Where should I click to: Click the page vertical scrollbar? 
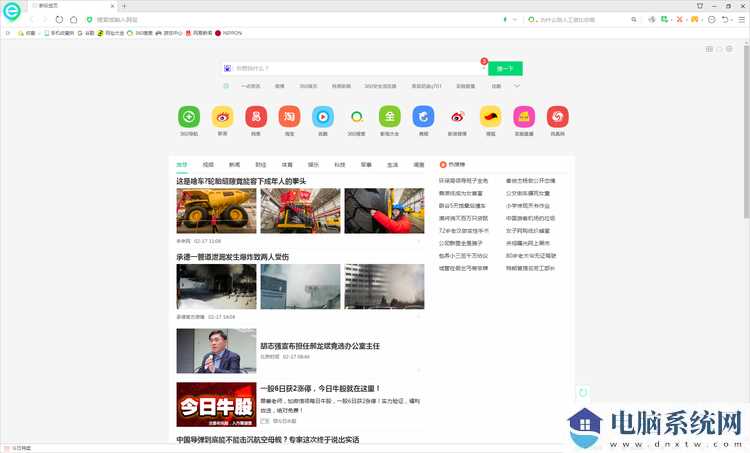(747, 132)
